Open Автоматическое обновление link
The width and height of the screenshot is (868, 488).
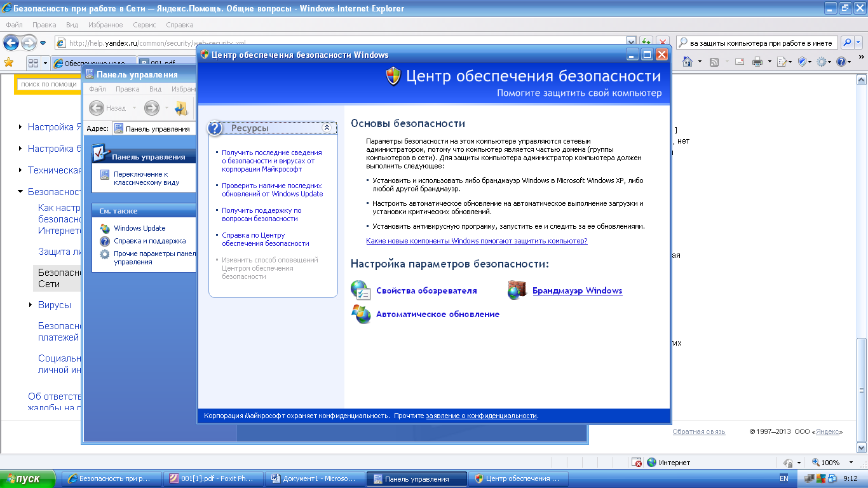tap(438, 314)
